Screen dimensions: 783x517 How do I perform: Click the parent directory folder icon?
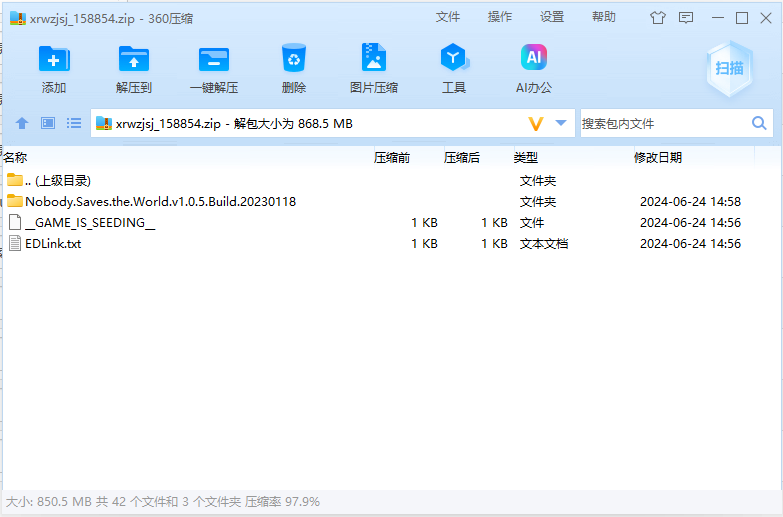coord(14,180)
